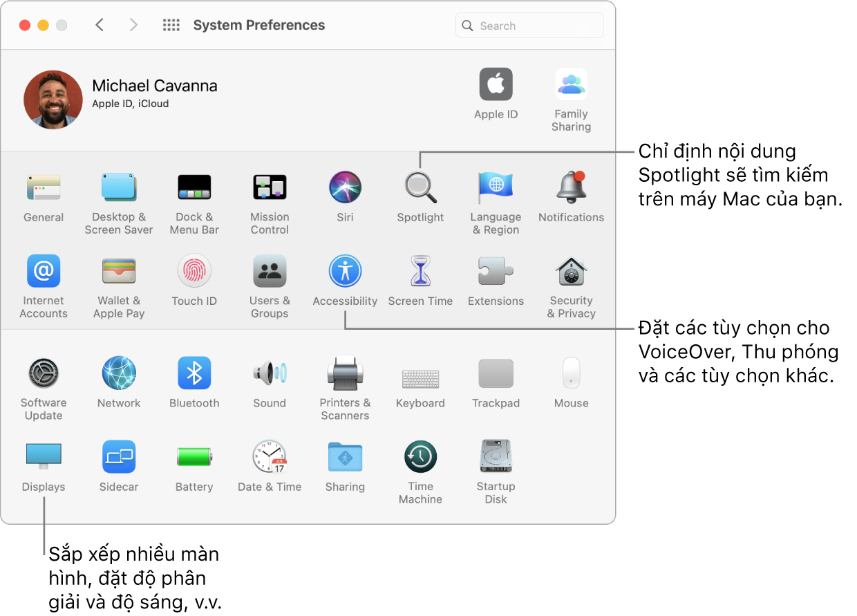Viewport: 857px width, 616px height.
Task: Open Apple ID settings icon
Action: click(x=496, y=84)
